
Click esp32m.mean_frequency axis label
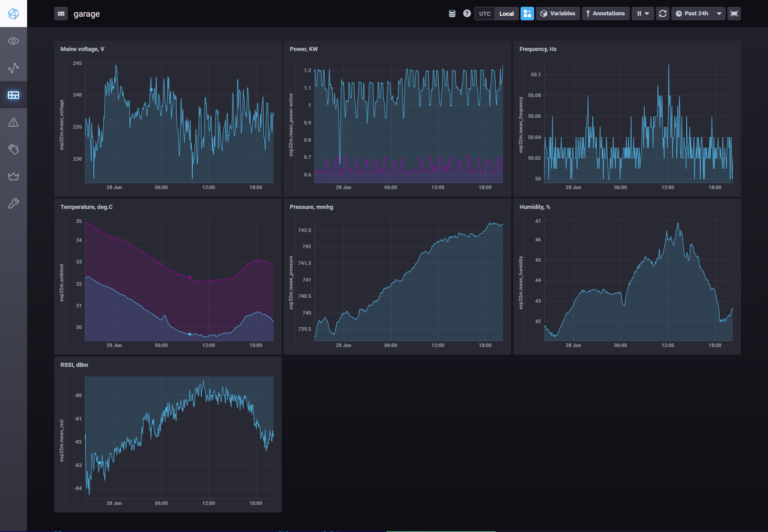521,125
